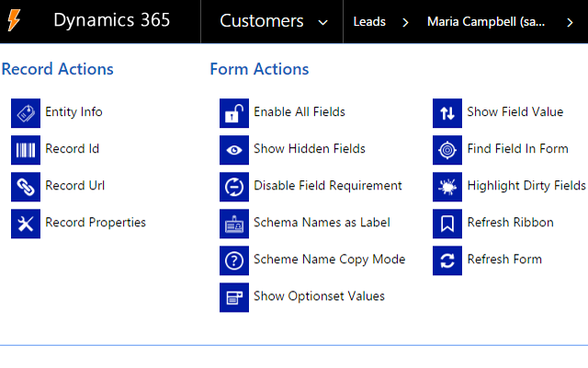Viewport: 588px width, 368px height.
Task: Toggle Show Hidden Fields eye icon
Action: [234, 149]
